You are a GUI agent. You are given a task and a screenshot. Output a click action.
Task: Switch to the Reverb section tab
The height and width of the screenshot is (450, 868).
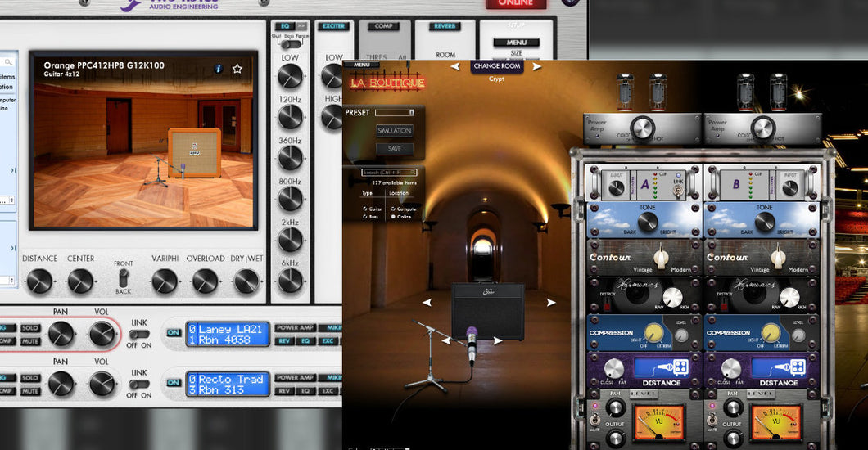[445, 26]
